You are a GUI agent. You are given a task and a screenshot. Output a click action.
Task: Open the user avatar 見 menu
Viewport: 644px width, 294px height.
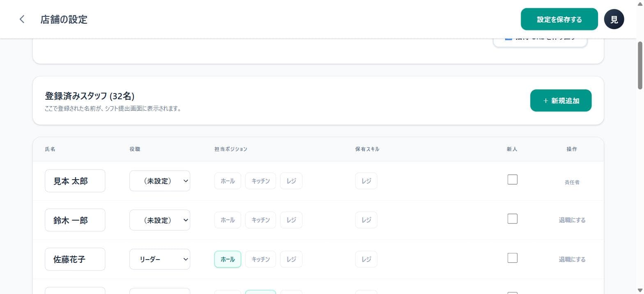click(614, 19)
